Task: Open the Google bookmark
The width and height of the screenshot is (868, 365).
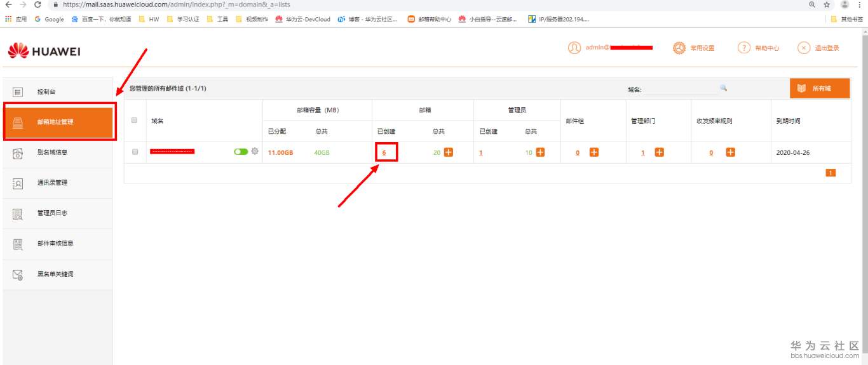Action: point(50,19)
